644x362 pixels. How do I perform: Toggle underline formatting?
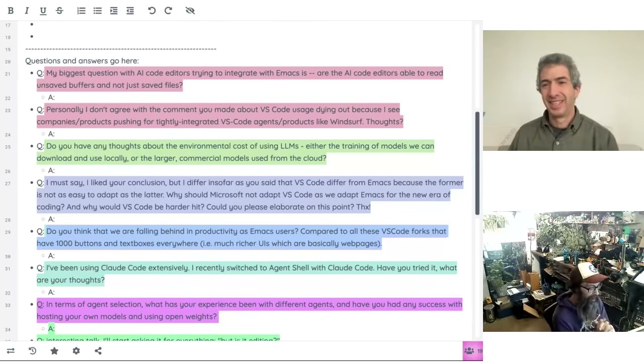tap(43, 11)
